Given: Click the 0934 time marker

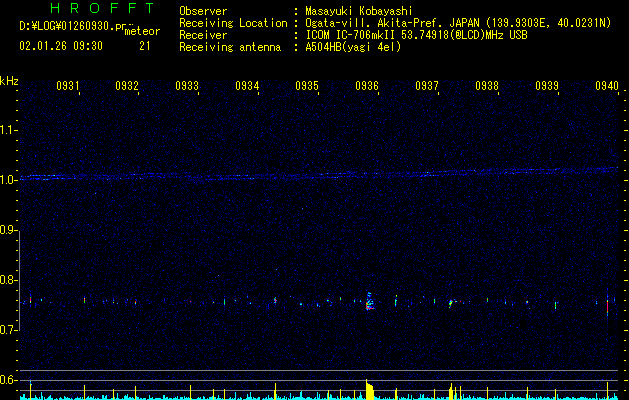Looking at the screenshot, I should pos(247,85).
